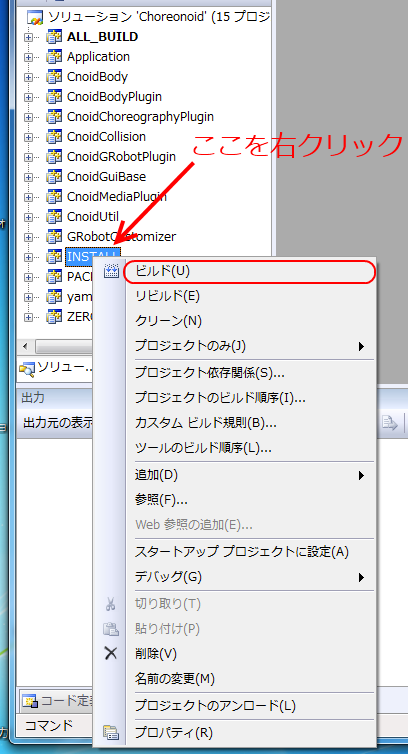
Task: Select the CnoidChoreographyPlugin tree item
Action: coord(140,117)
